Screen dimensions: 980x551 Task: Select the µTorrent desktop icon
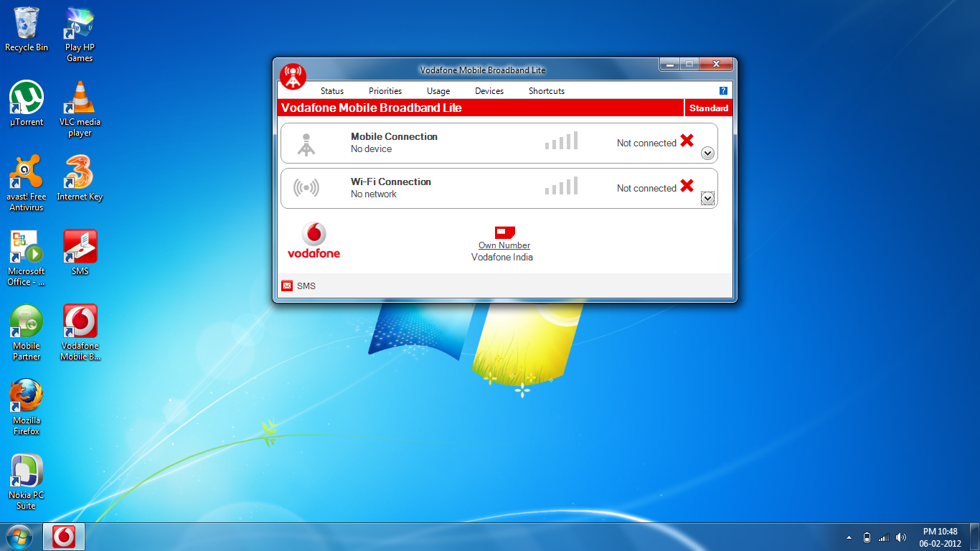tap(27, 103)
